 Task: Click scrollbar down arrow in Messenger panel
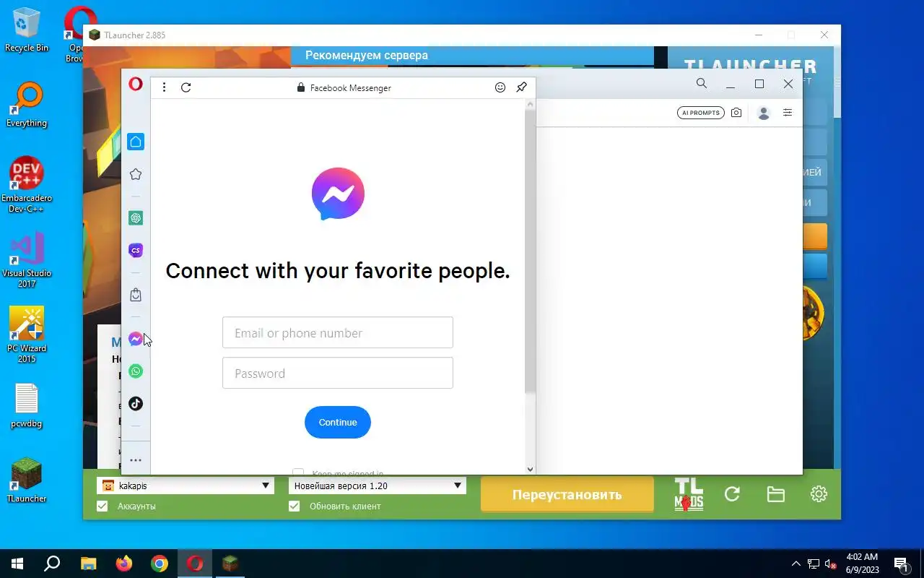tap(530, 469)
